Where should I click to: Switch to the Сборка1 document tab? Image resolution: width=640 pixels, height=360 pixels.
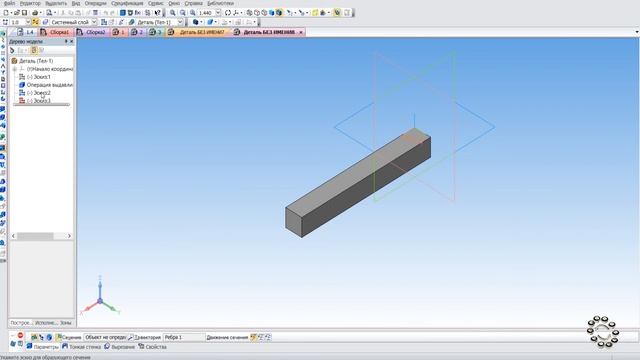coord(56,32)
